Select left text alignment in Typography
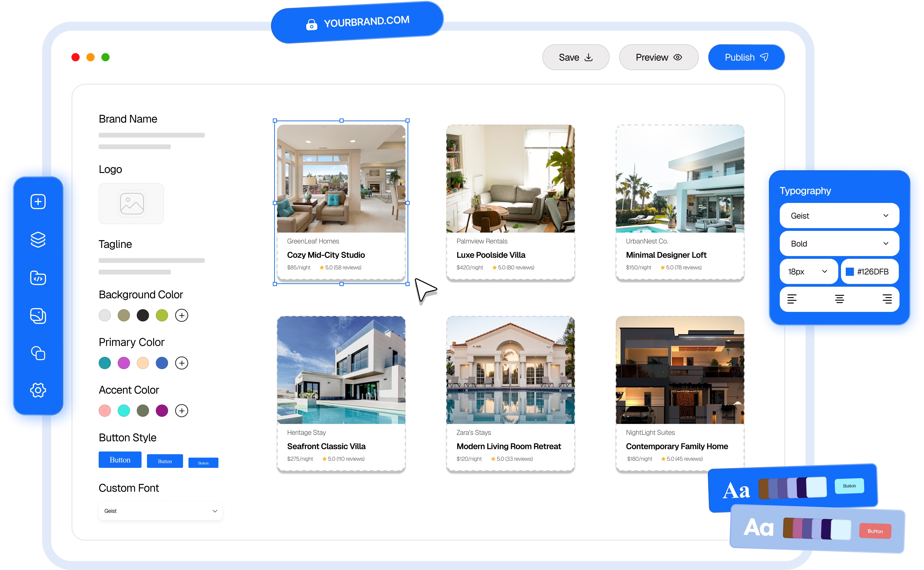924x570 pixels. click(x=792, y=299)
